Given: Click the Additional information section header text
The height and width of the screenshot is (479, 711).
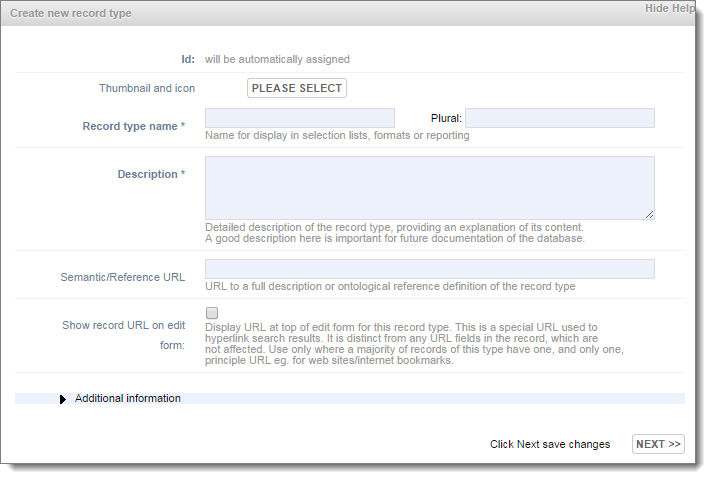Looking at the screenshot, I should [x=127, y=398].
